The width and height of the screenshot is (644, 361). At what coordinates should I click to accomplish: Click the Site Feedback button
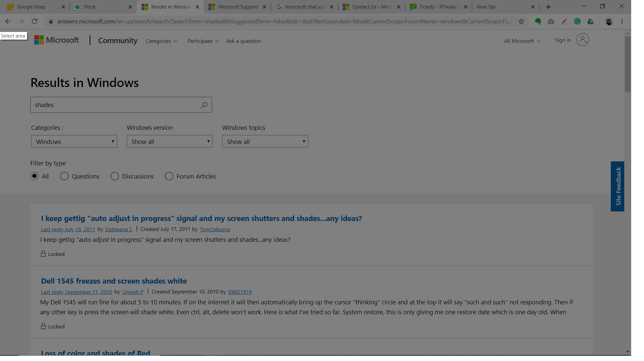point(618,186)
